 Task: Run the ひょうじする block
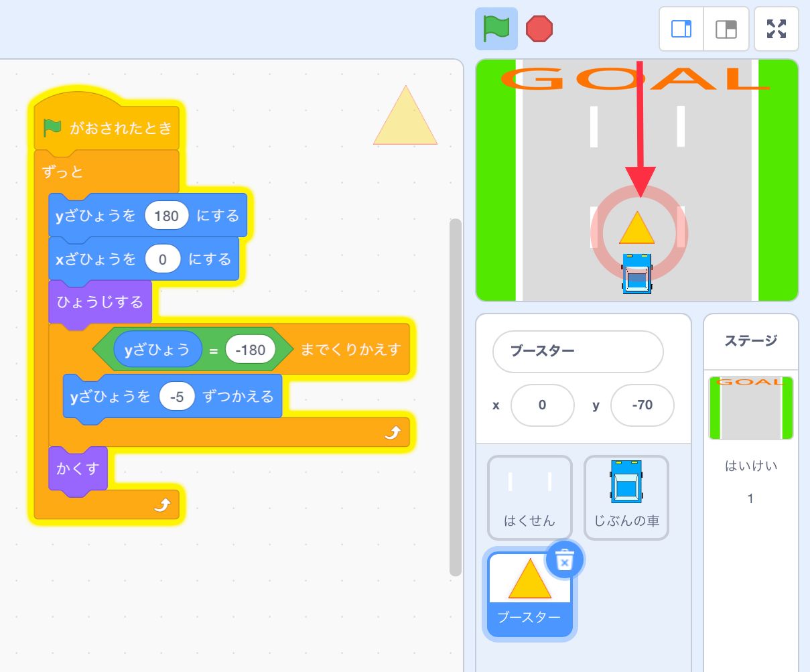(x=98, y=303)
